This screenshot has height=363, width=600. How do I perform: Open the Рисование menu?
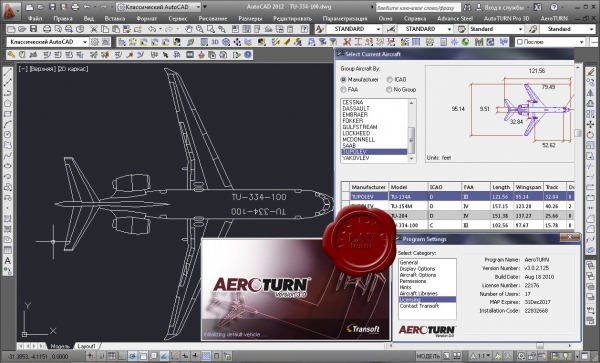click(x=212, y=18)
